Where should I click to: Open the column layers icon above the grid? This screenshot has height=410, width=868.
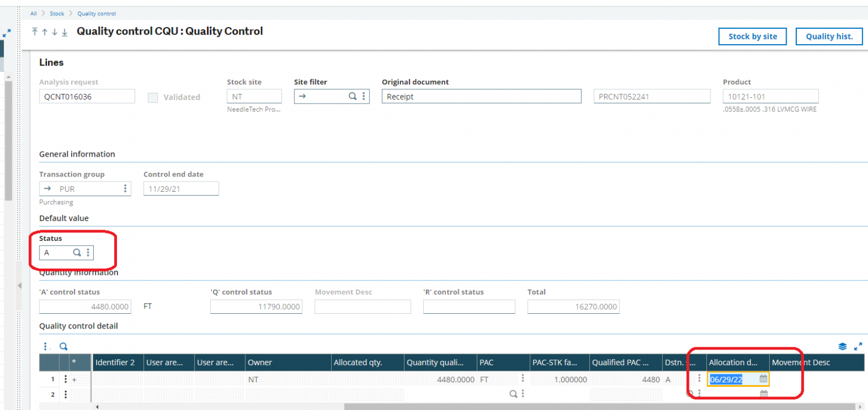842,346
